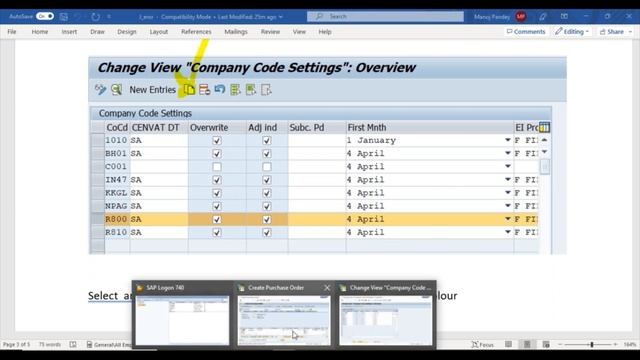Switch to the Design tab
This screenshot has height=360, width=640.
click(x=127, y=31)
